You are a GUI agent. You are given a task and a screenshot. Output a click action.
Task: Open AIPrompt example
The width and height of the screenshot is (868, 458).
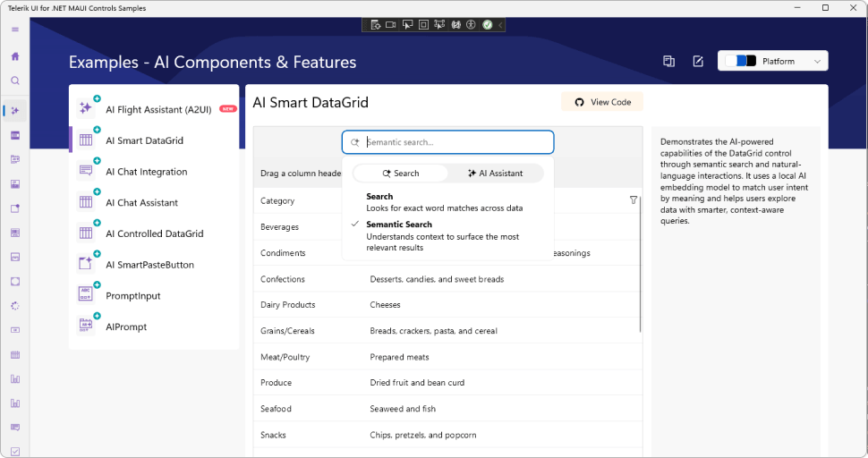click(154, 327)
